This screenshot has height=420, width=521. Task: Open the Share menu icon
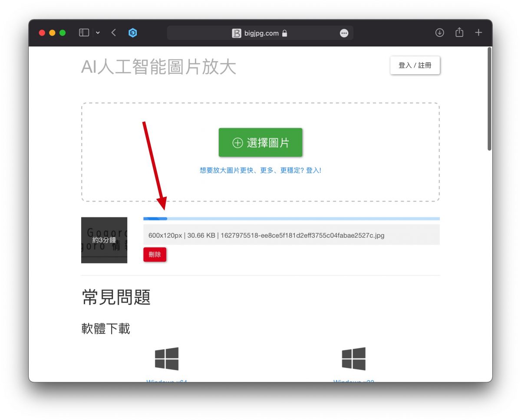click(x=459, y=33)
